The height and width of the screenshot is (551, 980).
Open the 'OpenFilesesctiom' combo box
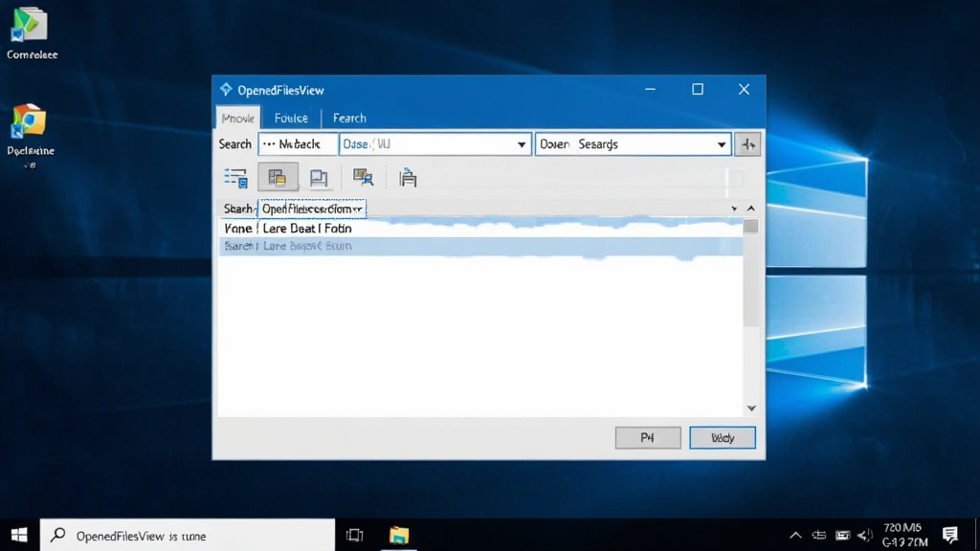pyautogui.click(x=312, y=209)
